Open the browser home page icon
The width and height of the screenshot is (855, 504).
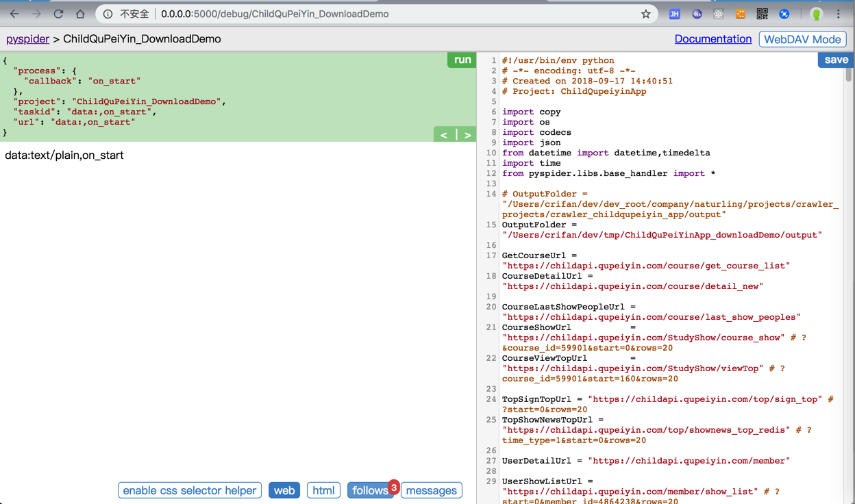pyautogui.click(x=80, y=14)
